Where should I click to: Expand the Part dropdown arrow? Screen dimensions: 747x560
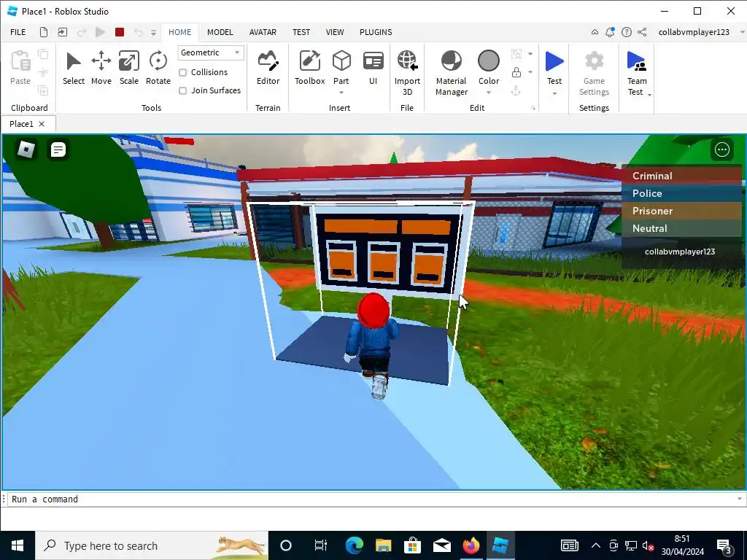[341, 93]
